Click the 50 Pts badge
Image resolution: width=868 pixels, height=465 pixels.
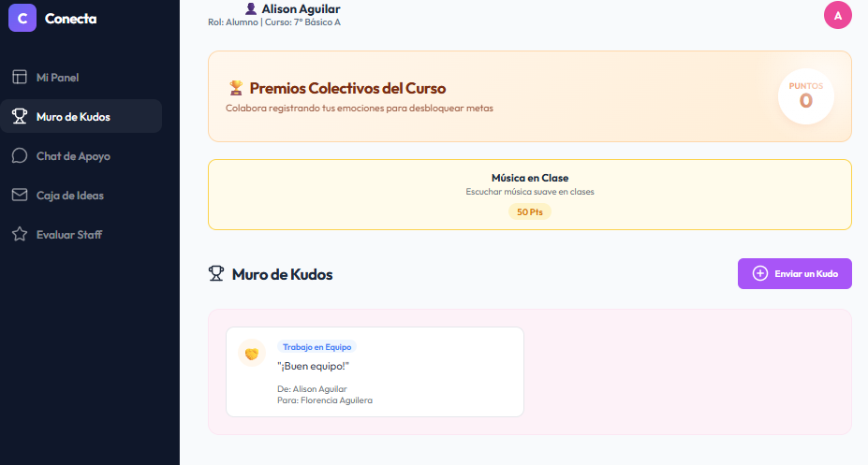pos(530,211)
